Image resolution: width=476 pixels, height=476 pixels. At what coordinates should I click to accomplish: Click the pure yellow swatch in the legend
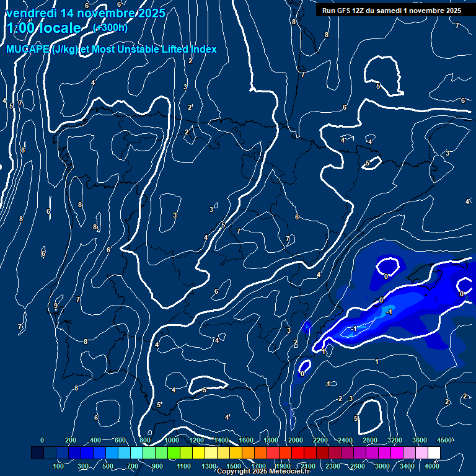(198, 452)
